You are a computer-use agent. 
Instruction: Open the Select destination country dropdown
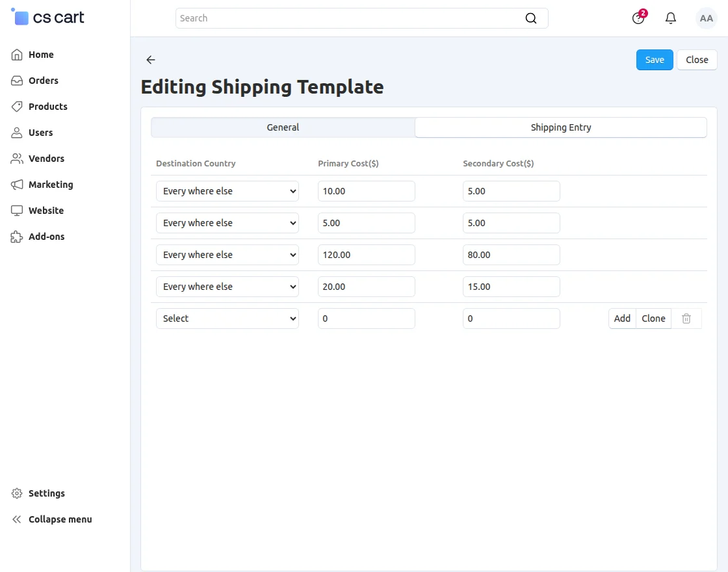(x=227, y=318)
